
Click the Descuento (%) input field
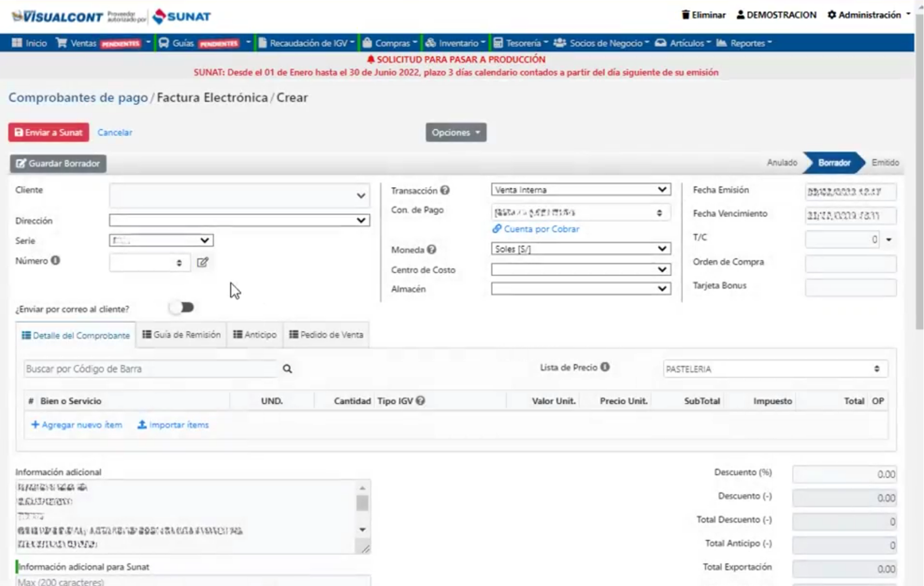point(844,474)
